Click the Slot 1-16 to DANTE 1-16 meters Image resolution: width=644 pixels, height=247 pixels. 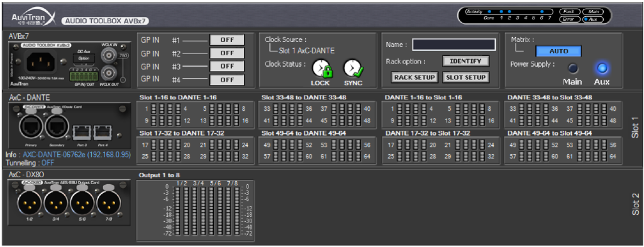(x=195, y=115)
